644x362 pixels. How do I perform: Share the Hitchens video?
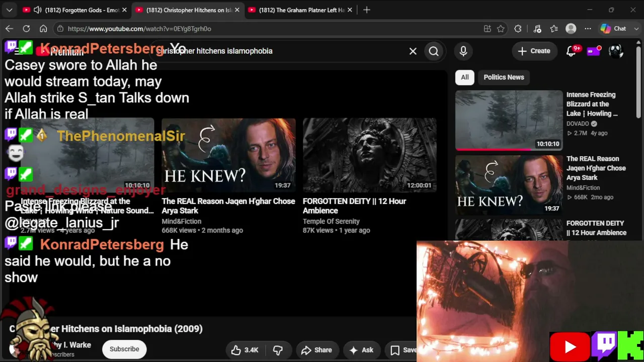pos(316,350)
